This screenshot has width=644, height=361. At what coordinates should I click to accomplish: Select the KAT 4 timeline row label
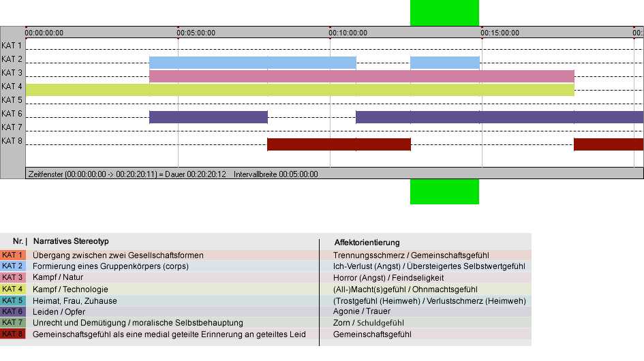12,87
